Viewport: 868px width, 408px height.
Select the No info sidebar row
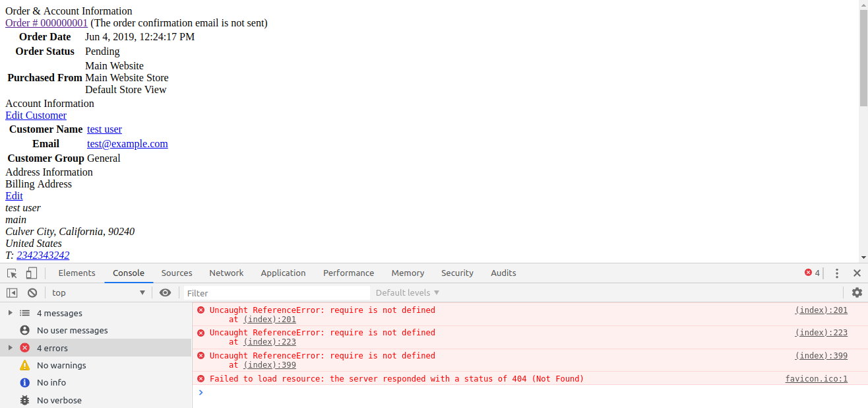point(96,383)
